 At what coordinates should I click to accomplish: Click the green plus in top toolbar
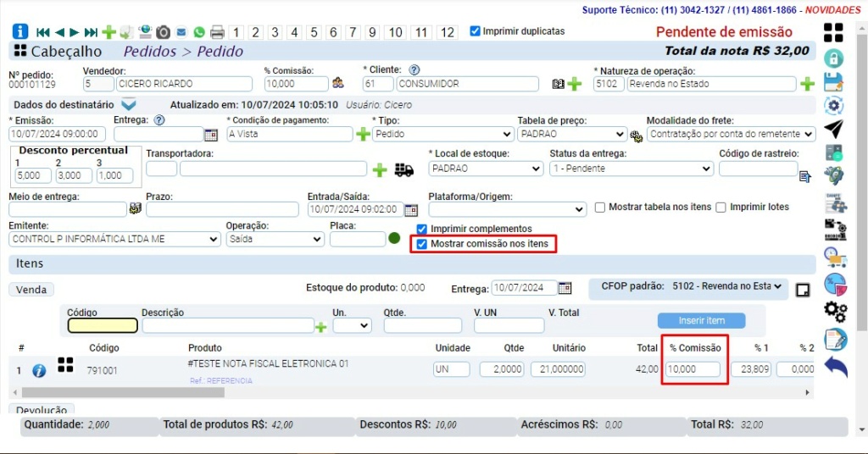click(109, 32)
